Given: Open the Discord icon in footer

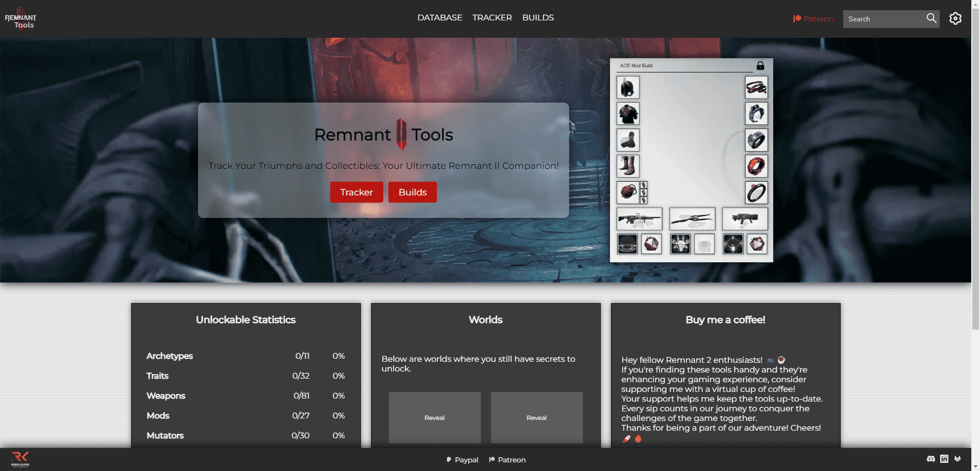Looking at the screenshot, I should [x=931, y=459].
